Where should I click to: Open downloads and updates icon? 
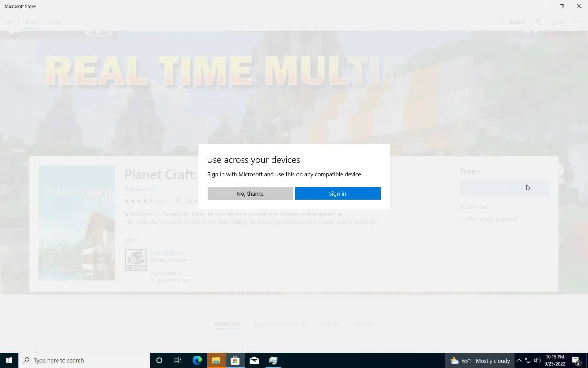click(x=559, y=21)
